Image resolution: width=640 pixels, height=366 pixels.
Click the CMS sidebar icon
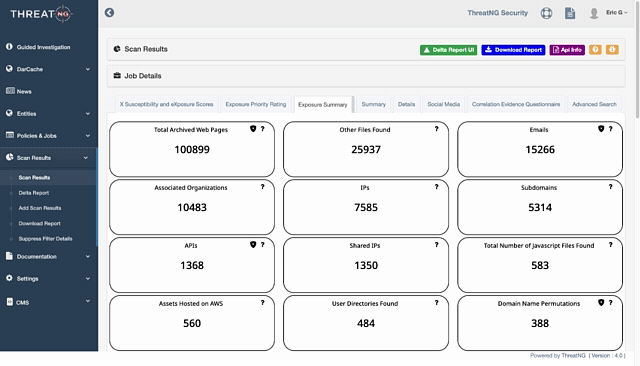pyautogui.click(x=10, y=302)
